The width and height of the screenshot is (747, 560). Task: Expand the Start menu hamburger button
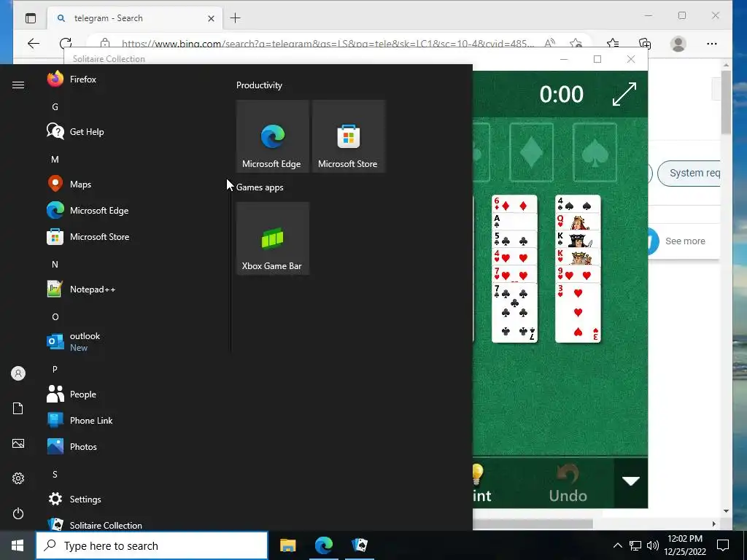[18, 85]
